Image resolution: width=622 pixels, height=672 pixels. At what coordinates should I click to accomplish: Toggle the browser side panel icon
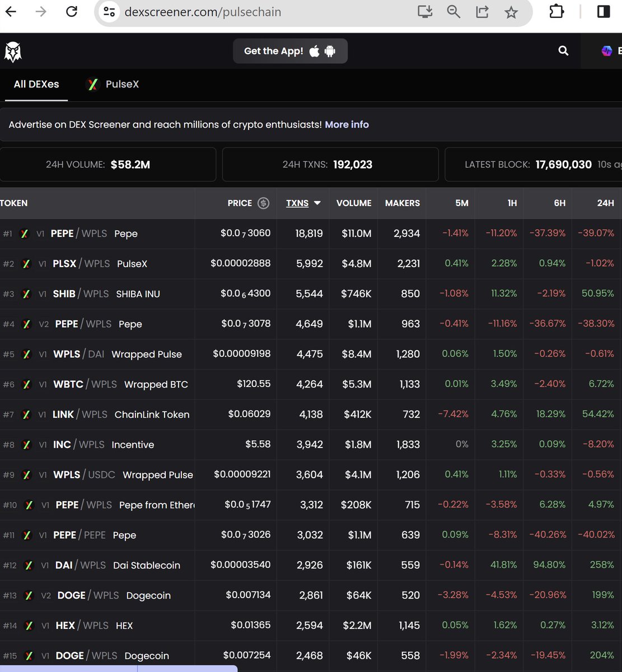click(604, 11)
